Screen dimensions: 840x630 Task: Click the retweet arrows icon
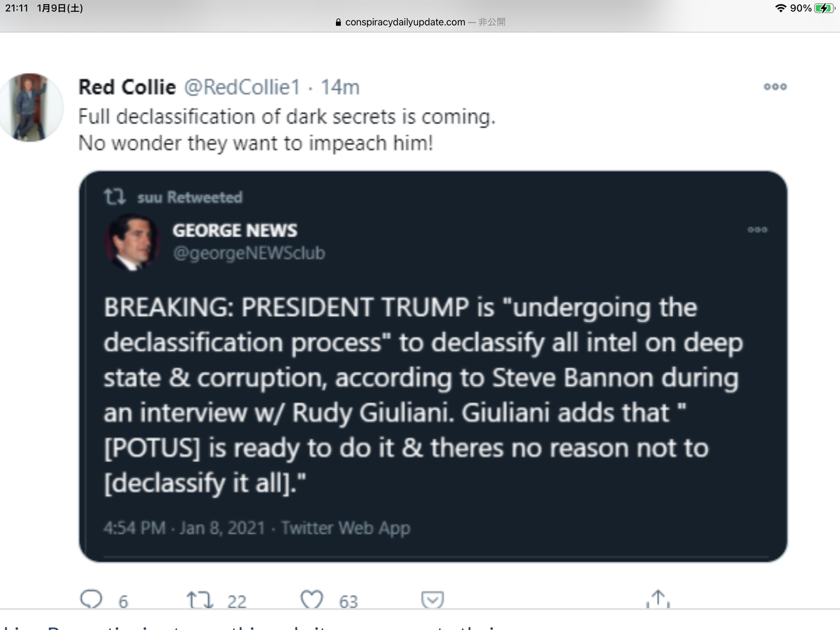[x=199, y=600]
